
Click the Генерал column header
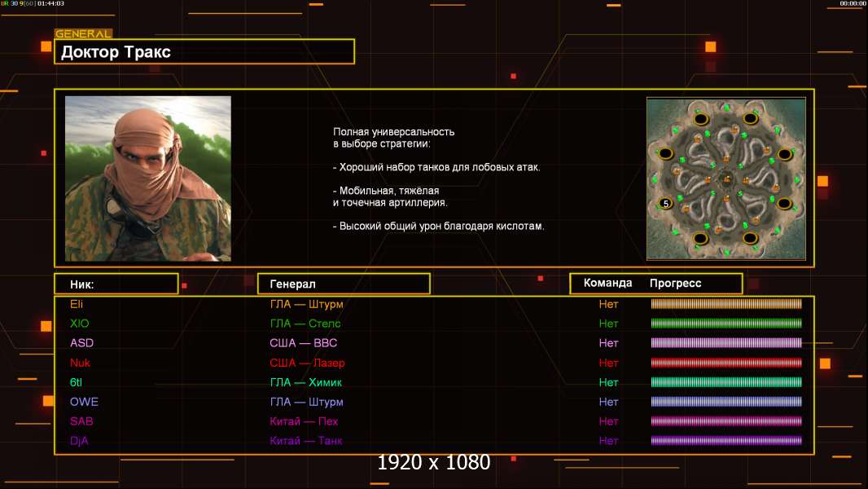344,284
